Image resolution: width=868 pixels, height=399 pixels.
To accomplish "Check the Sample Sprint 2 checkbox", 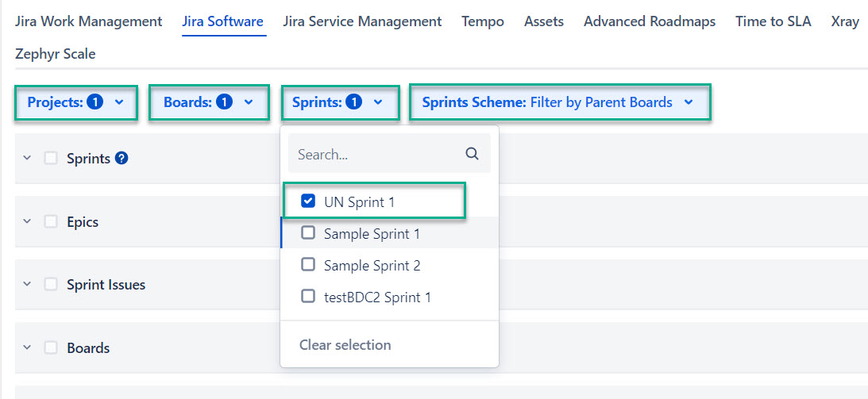I will click(x=308, y=265).
